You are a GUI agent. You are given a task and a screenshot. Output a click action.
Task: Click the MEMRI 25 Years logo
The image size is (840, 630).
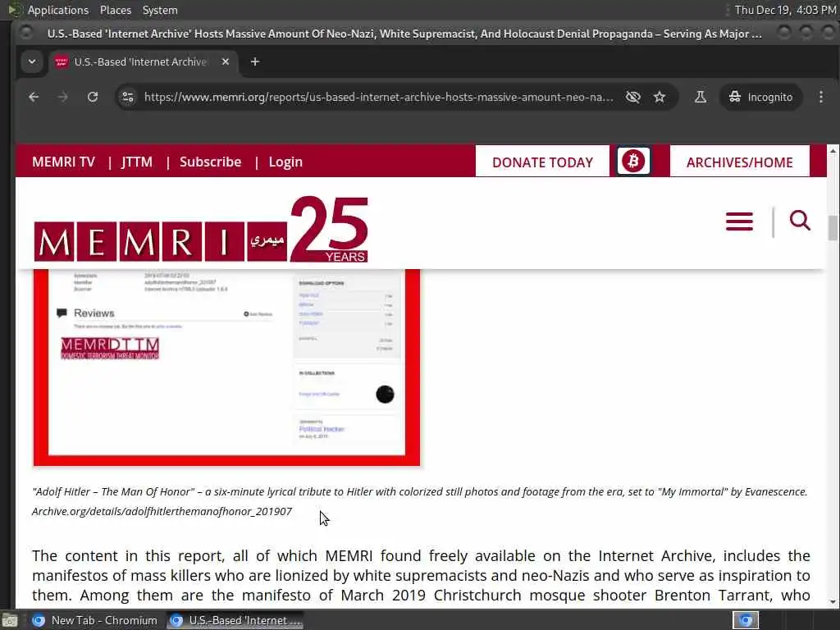201,230
